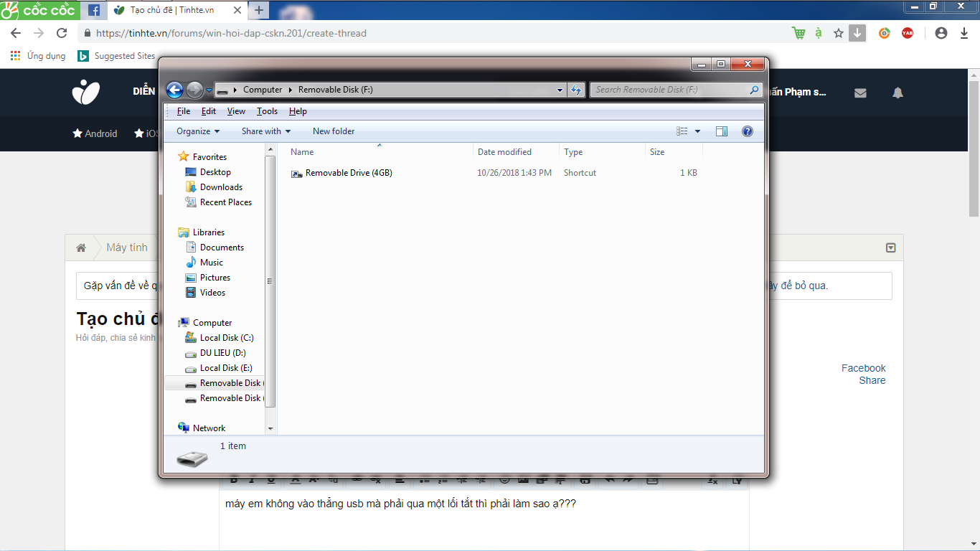This screenshot has height=551, width=980.
Task: Refresh the Explorer address bar location
Action: (x=576, y=90)
